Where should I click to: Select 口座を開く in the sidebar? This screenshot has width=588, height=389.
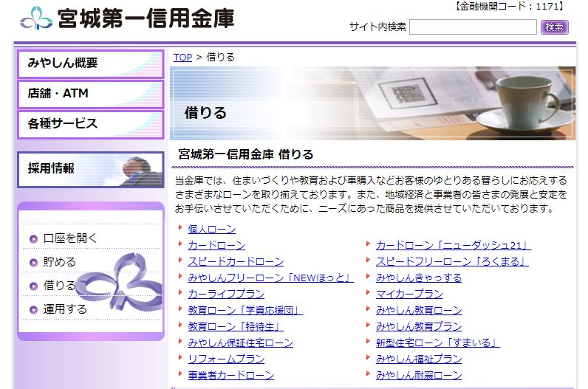pyautogui.click(x=70, y=238)
